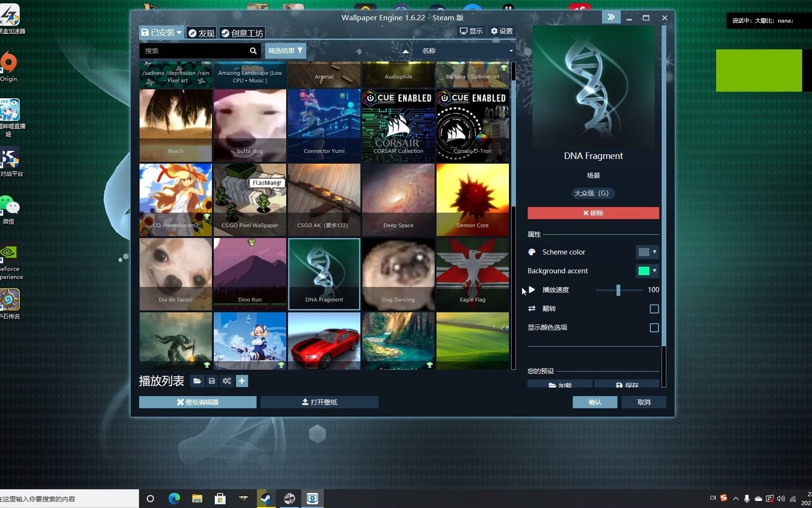Click the playback speed play icon
Image resolution: width=812 pixels, height=508 pixels.
click(532, 290)
